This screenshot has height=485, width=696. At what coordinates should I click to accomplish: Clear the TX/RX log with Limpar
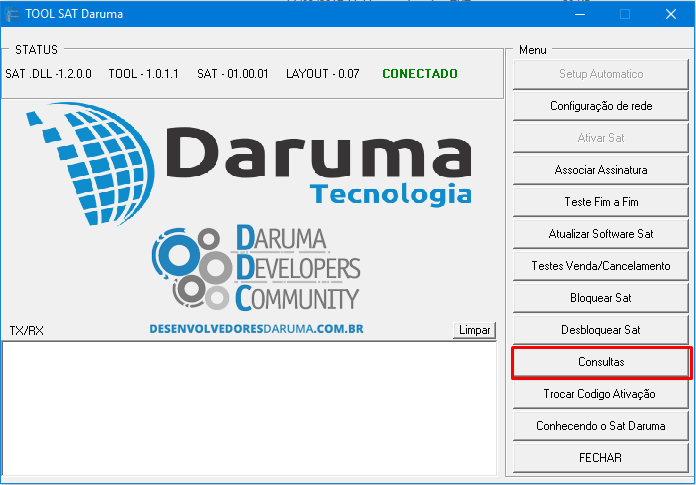coord(474,330)
